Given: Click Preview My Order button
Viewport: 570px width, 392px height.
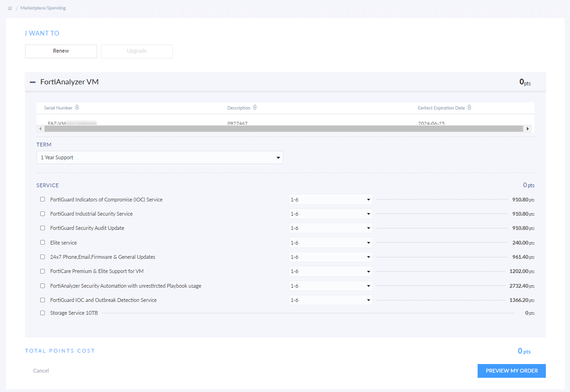Looking at the screenshot, I should 512,371.
